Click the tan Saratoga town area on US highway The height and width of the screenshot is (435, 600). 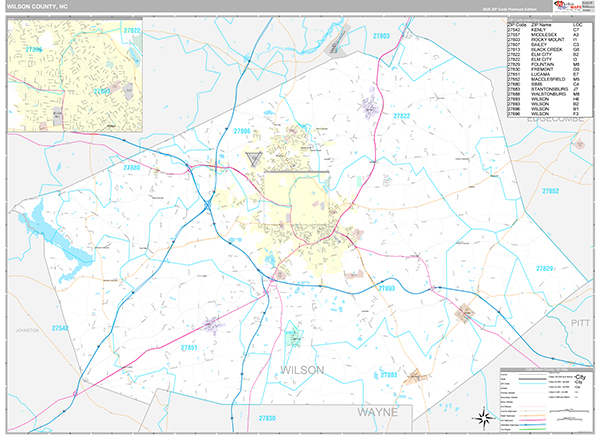465,313
